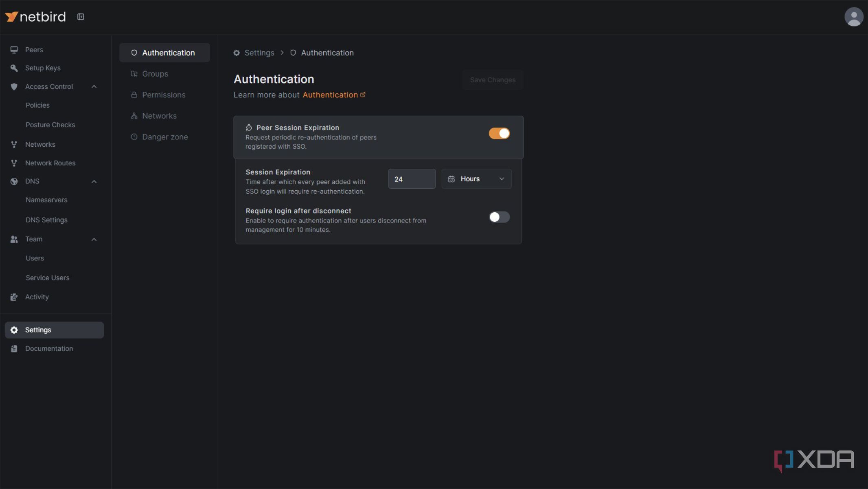The width and height of the screenshot is (868, 489).
Task: Click the netbird logo
Action: 35,17
